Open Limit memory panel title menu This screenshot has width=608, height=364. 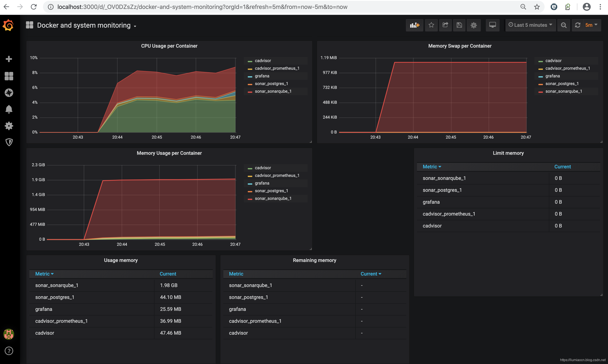coord(508,153)
